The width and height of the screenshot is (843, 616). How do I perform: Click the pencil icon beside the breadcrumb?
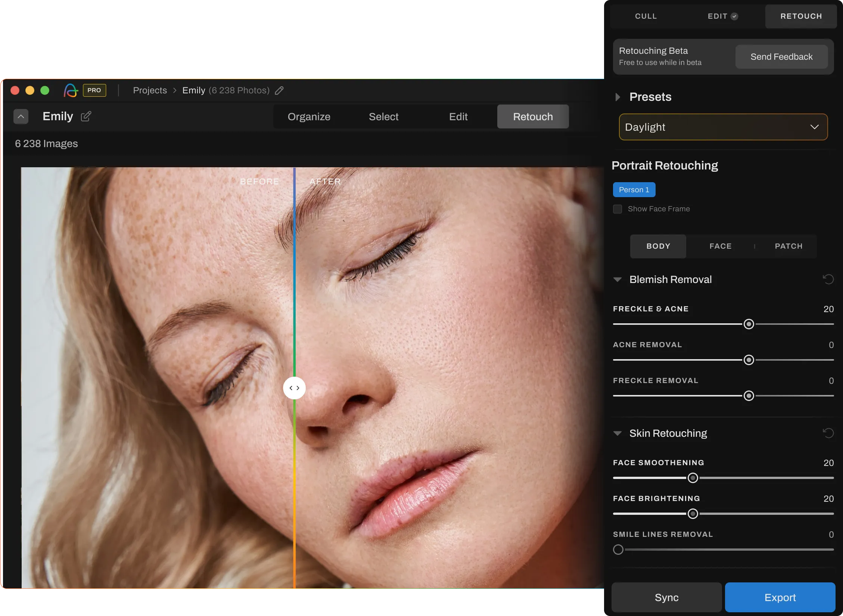(279, 90)
